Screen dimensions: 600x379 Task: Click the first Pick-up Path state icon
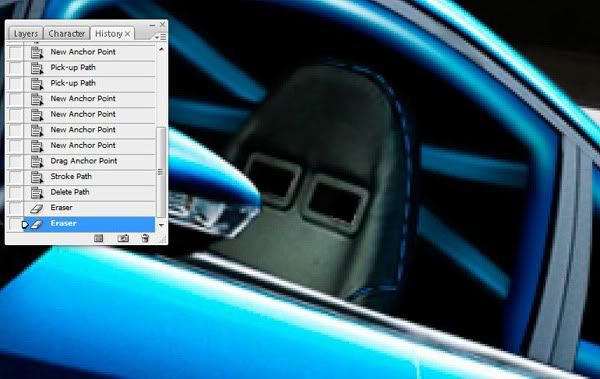tap(37, 68)
